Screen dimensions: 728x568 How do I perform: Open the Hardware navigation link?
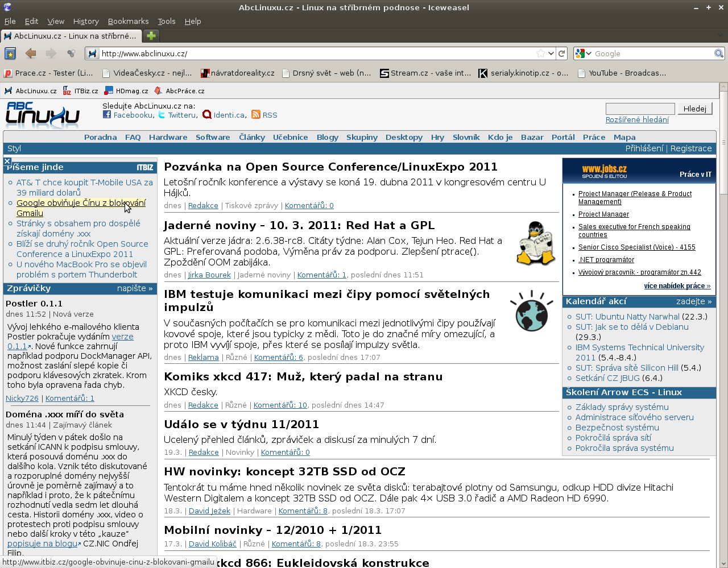click(168, 137)
